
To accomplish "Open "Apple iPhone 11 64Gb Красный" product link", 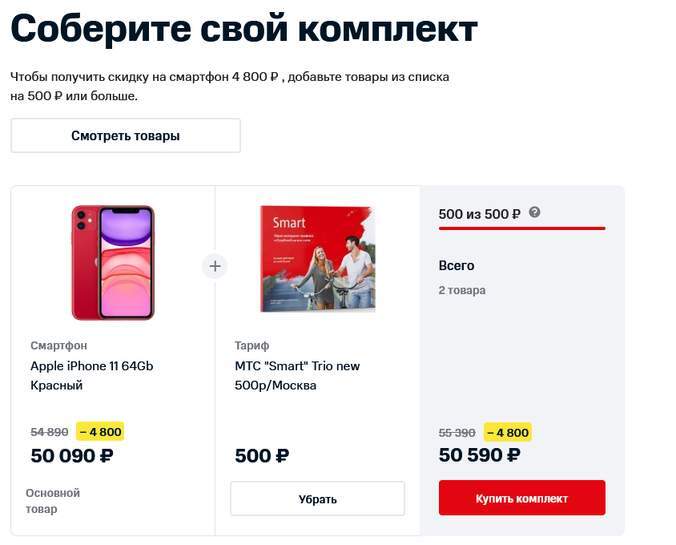I will (x=92, y=375).
